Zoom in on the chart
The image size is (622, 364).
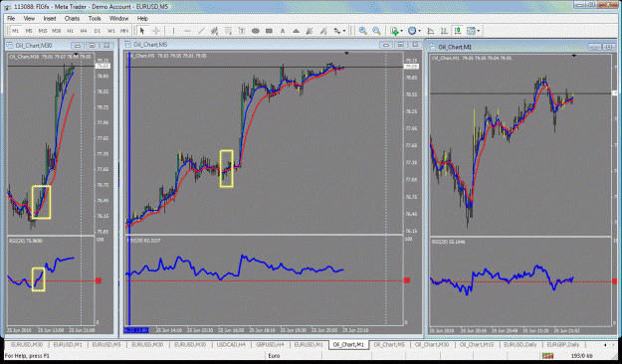[362, 31]
